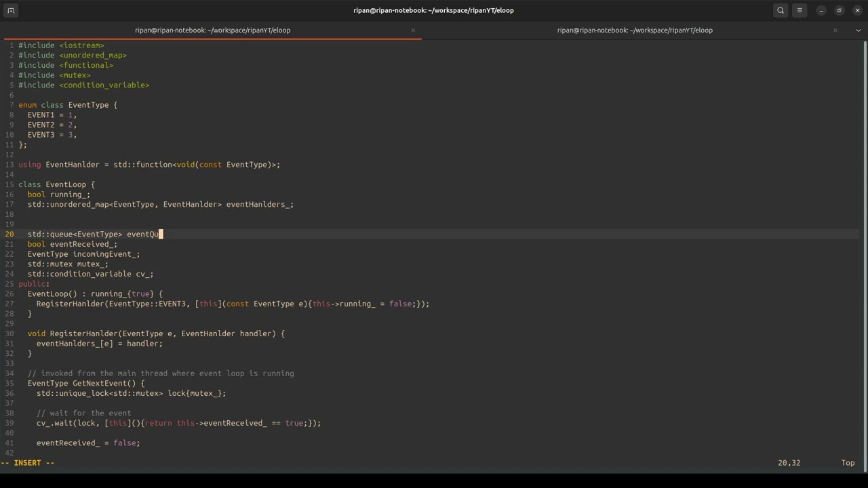
Task: Click the 'enum class EventType {' line
Action: point(68,105)
